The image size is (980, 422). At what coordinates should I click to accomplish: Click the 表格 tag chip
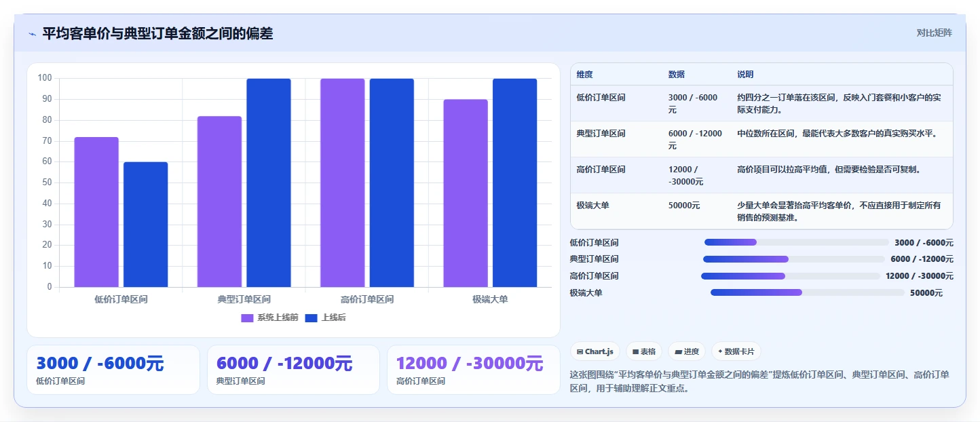643,351
